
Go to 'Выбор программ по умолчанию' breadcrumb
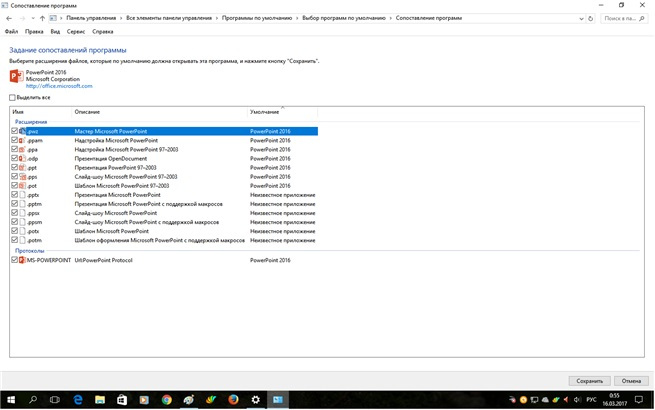344,18
